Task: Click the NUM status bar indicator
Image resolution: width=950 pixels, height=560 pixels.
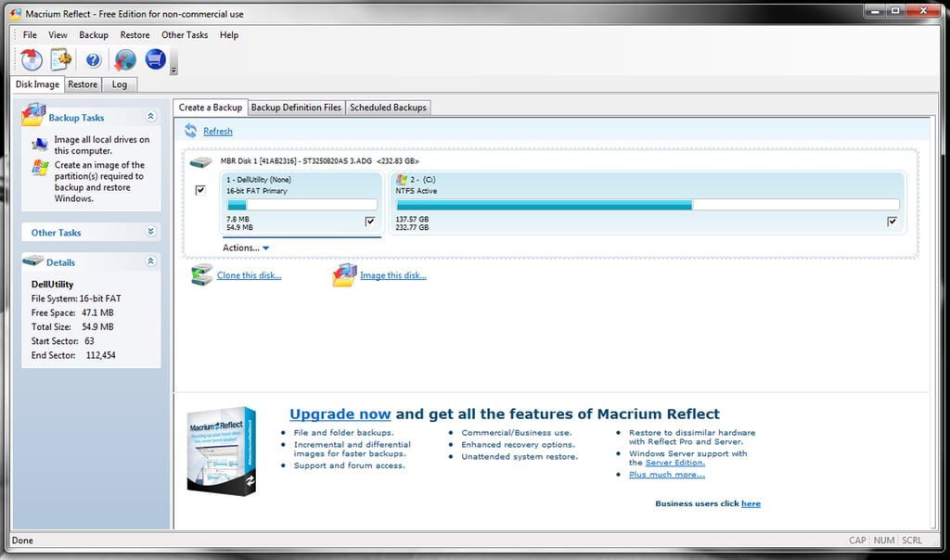Action: coord(884,541)
